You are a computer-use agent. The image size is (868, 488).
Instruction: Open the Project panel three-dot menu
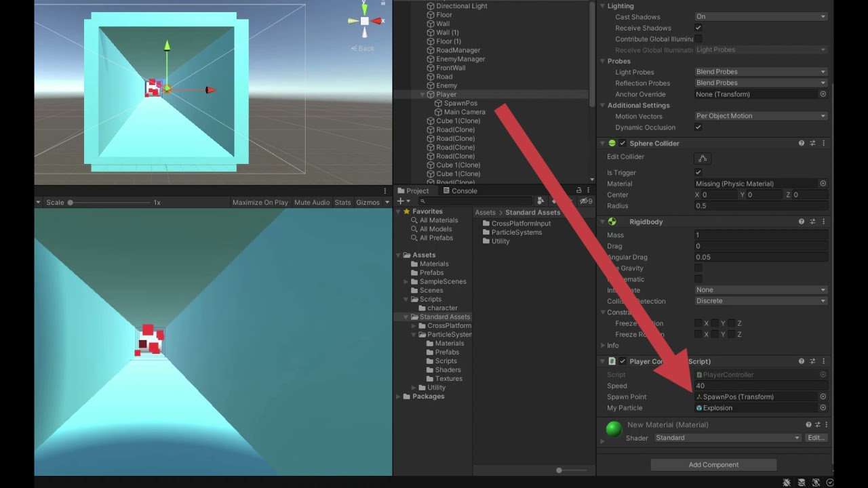[x=588, y=191]
